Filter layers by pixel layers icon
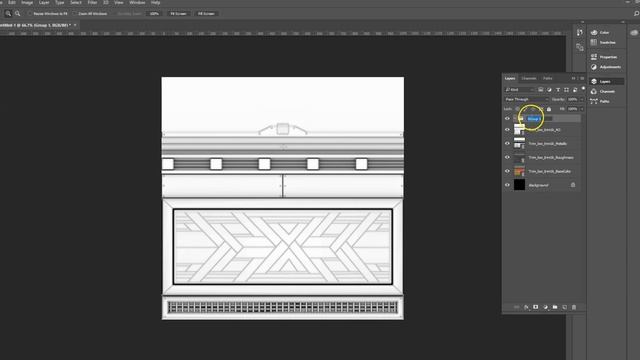This screenshot has height=360, width=640. (x=540, y=89)
